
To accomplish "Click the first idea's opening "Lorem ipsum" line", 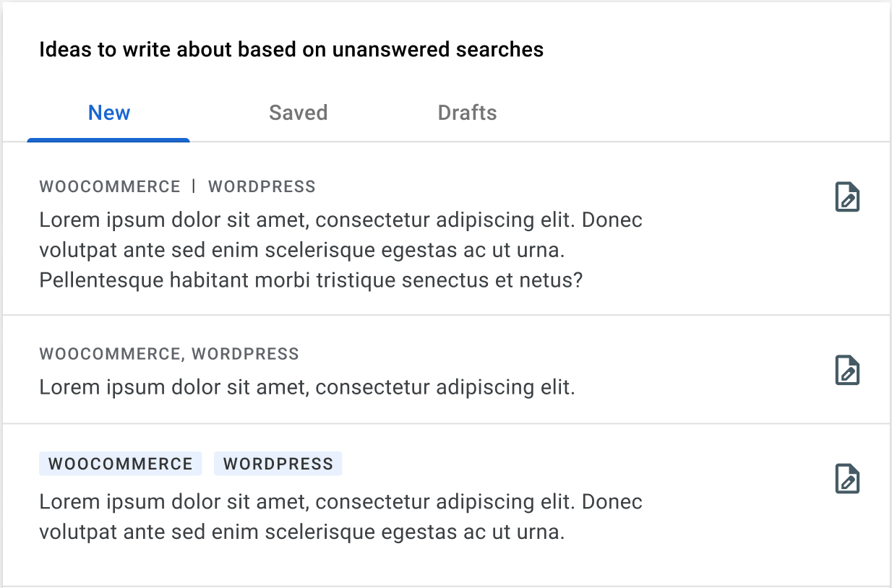I will tap(340, 220).
